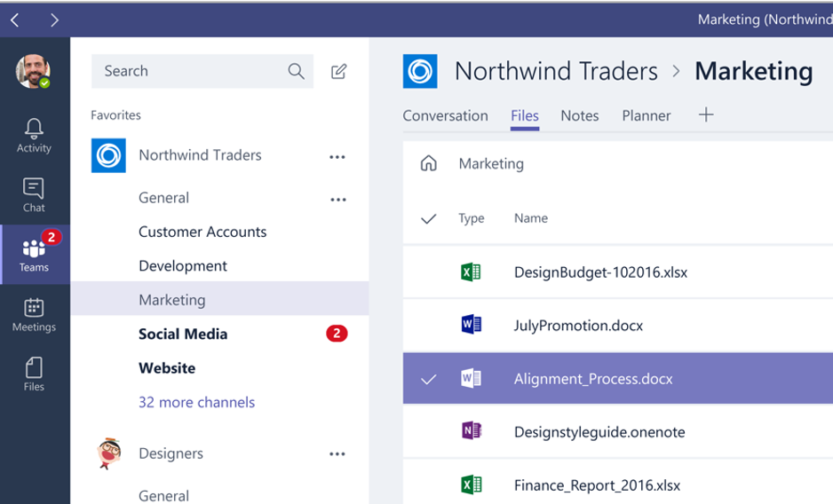Click Word icon for Alignment_Process.docx

click(x=471, y=378)
